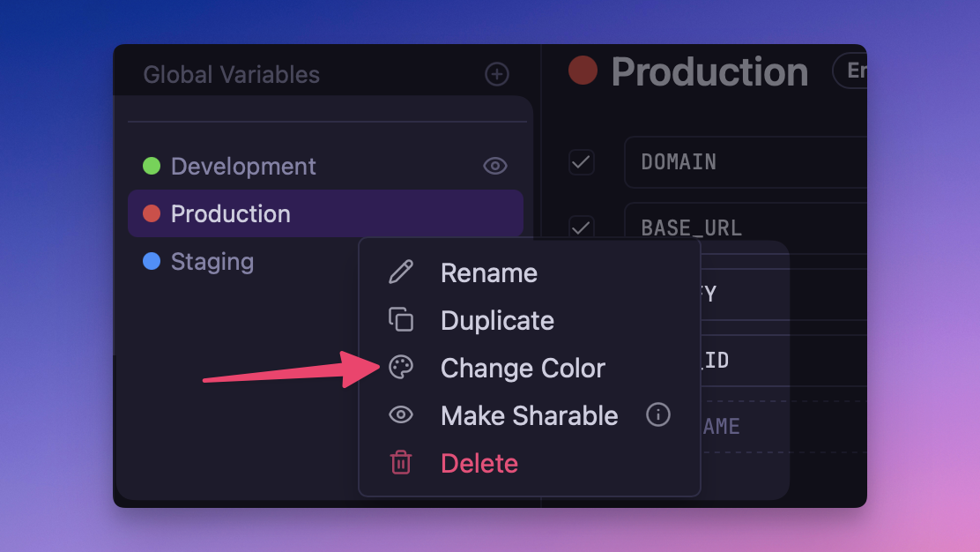Select the Development environment
980x552 pixels.
coord(243,166)
